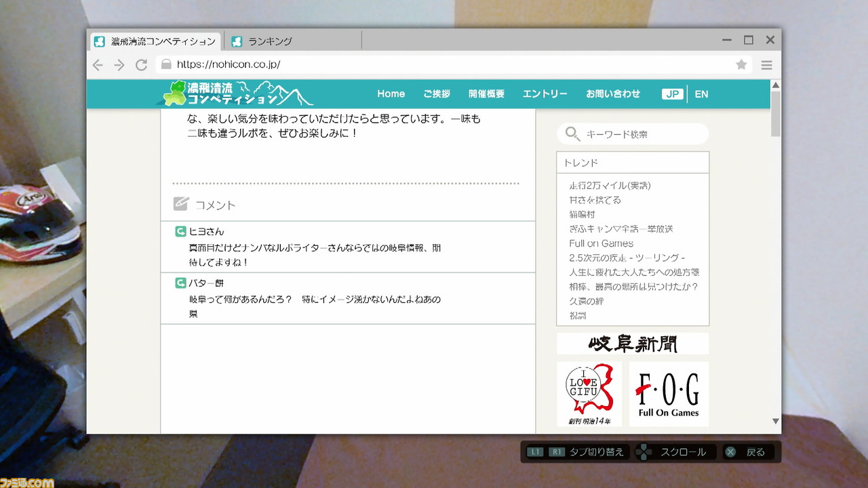The height and width of the screenshot is (488, 868).
Task: Reload the page with refresh icon
Action: pos(141,65)
